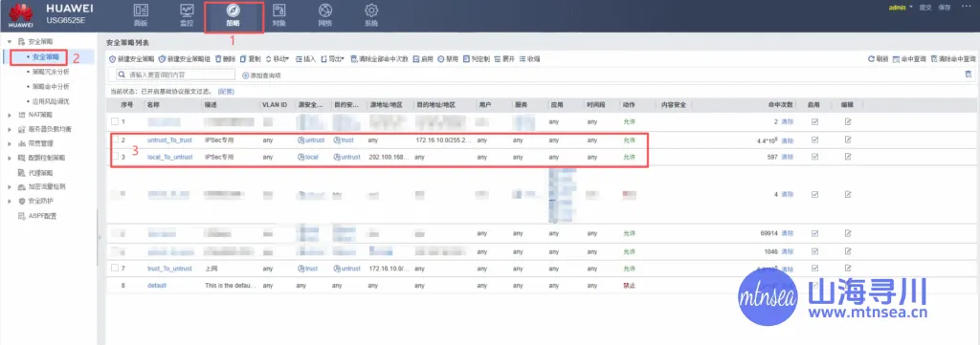Open the 对象 objects tab

coord(278,15)
